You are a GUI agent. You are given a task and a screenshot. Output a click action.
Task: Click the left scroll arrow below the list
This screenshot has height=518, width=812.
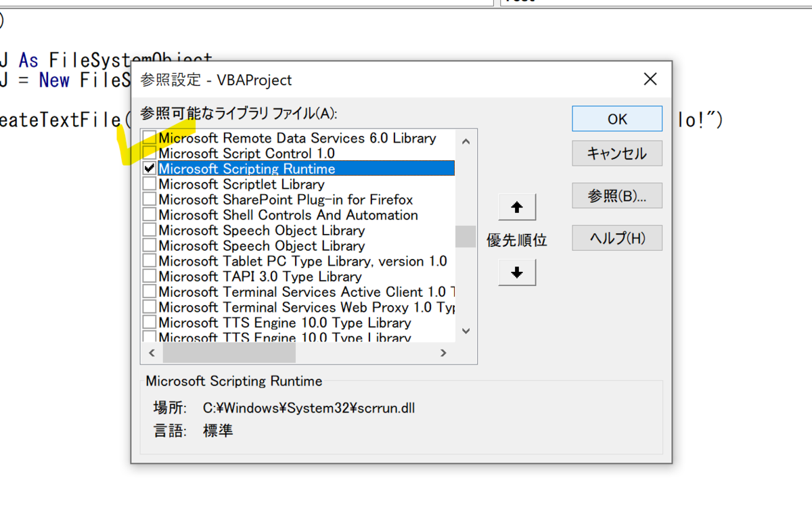point(152,352)
